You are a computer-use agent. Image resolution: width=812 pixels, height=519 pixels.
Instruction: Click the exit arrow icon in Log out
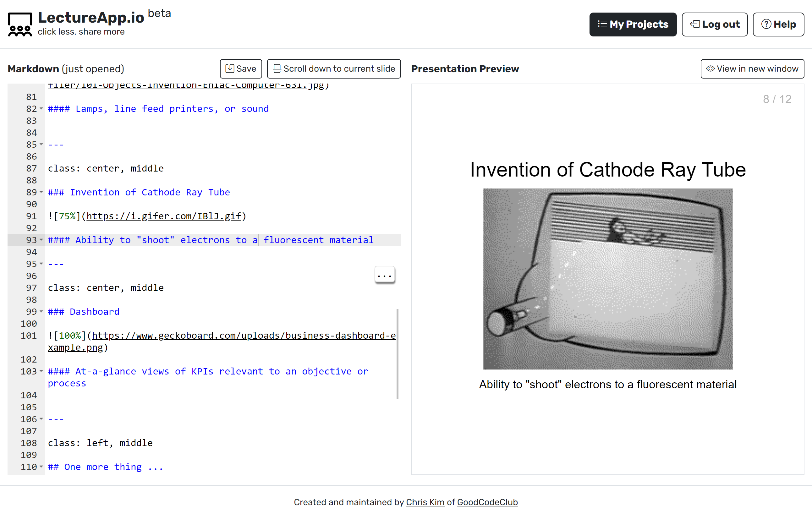(x=695, y=24)
